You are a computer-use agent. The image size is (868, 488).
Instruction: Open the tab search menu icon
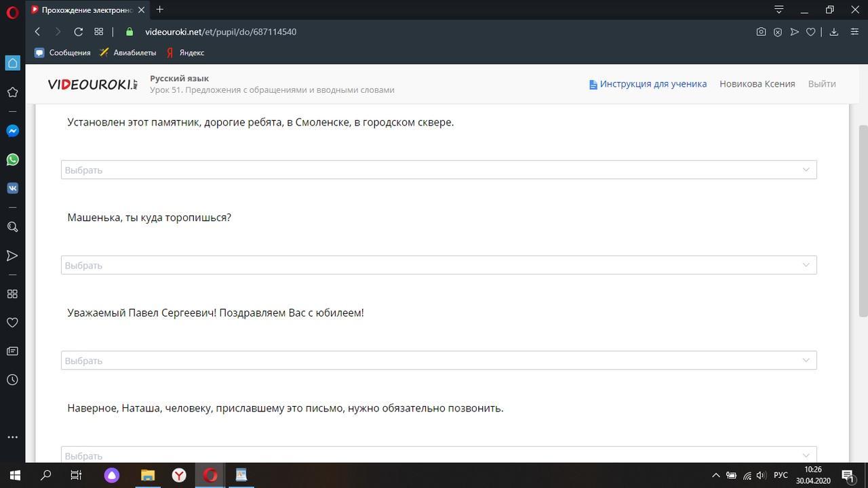(x=779, y=9)
